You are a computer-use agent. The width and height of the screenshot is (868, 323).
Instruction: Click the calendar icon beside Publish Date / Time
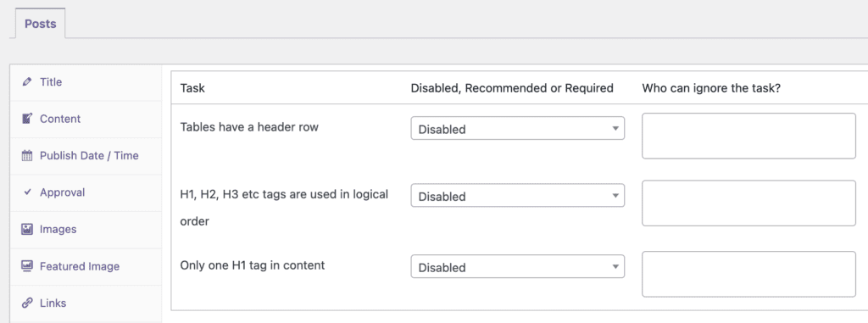26,156
